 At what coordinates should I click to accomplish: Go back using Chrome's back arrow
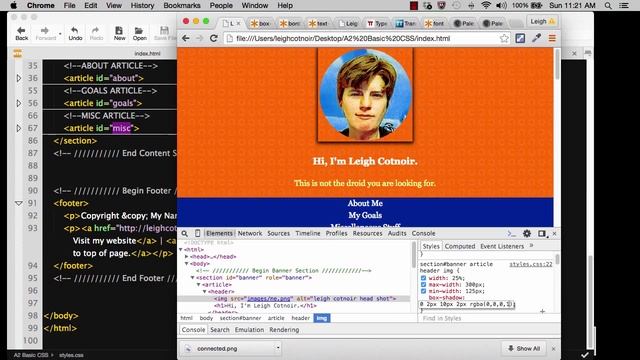(x=186, y=38)
